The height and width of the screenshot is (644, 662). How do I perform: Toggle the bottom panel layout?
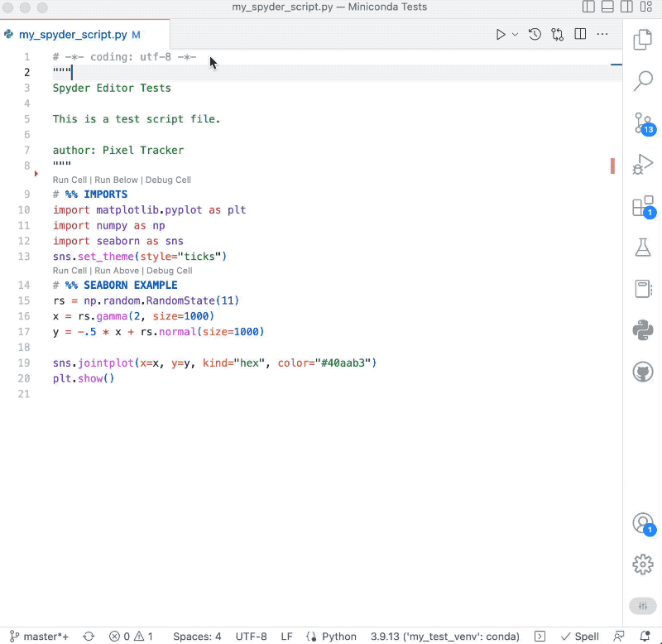(607, 7)
